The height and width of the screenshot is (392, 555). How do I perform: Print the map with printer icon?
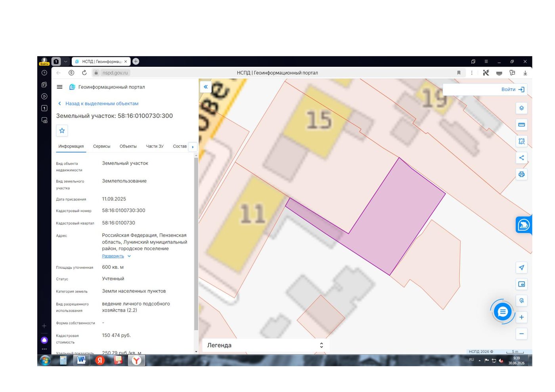pyautogui.click(x=521, y=174)
